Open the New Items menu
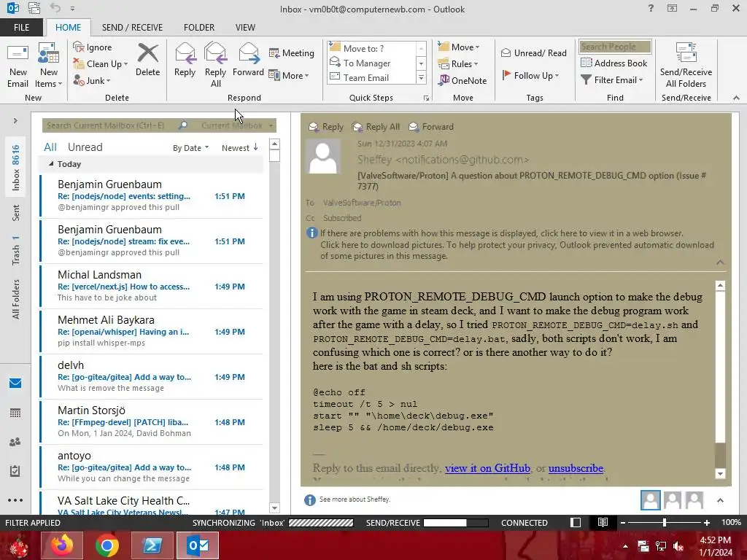The image size is (747, 560). click(49, 66)
